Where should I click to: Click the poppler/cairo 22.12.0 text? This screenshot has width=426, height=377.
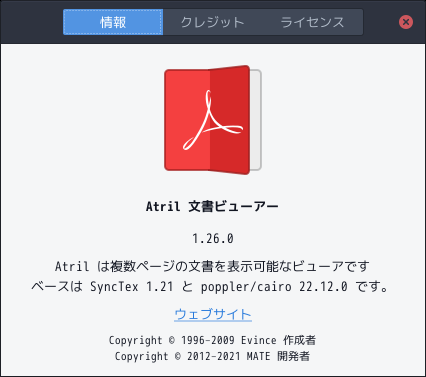click(274, 287)
